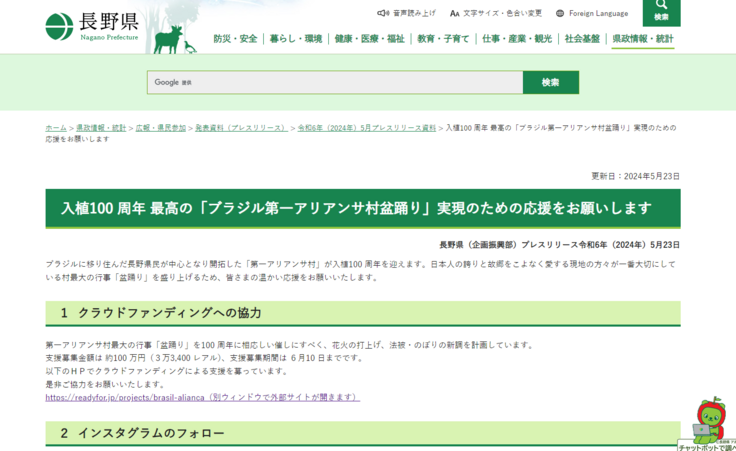Image resolution: width=736 pixels, height=451 pixels.
Task: Go to 社会基盤 section
Action: tap(582, 39)
